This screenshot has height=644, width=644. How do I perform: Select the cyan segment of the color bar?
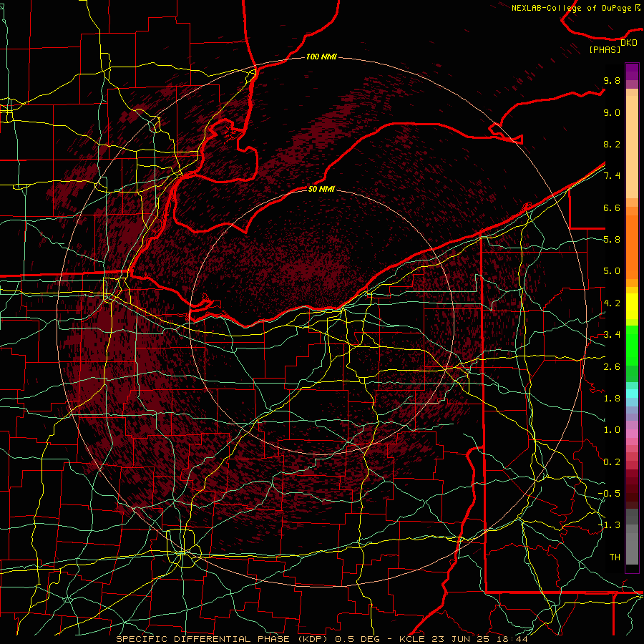point(632,394)
